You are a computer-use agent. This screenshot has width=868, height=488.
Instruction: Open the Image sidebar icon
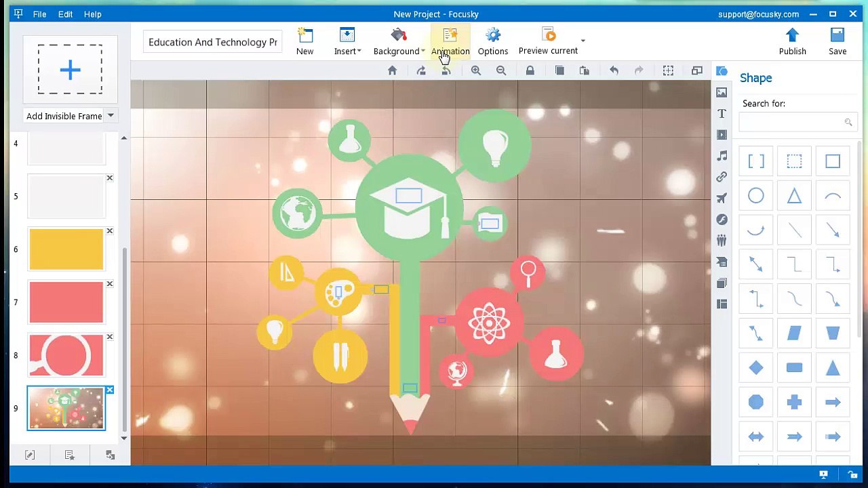tap(722, 92)
